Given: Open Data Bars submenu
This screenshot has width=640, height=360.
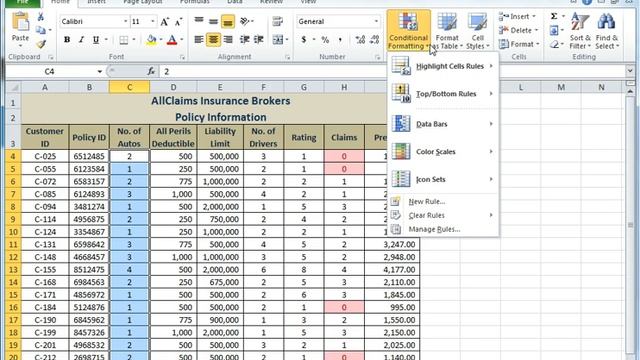Looking at the screenshot, I should (x=443, y=124).
